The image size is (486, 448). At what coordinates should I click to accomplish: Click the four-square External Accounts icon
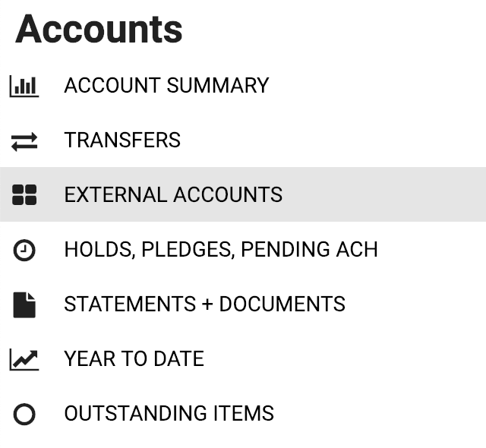point(24,195)
